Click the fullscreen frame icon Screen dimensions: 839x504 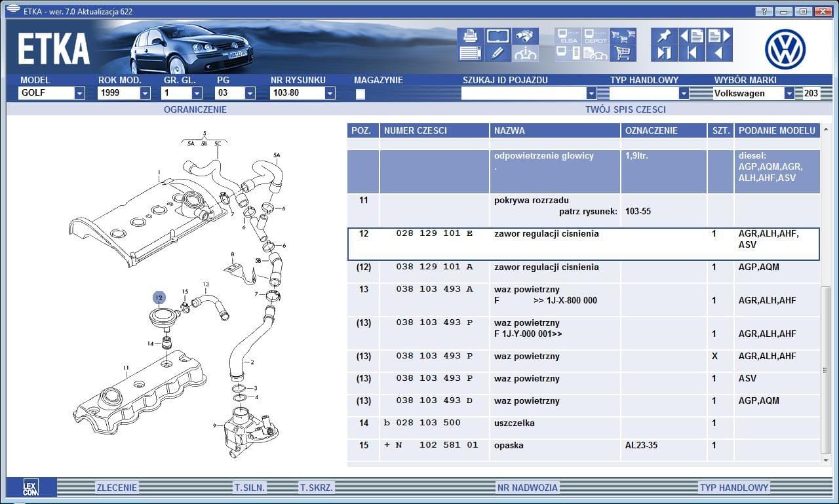(498, 36)
